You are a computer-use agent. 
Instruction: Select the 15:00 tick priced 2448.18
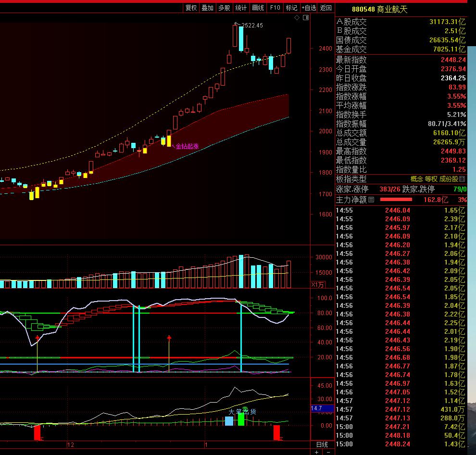tap(401, 435)
